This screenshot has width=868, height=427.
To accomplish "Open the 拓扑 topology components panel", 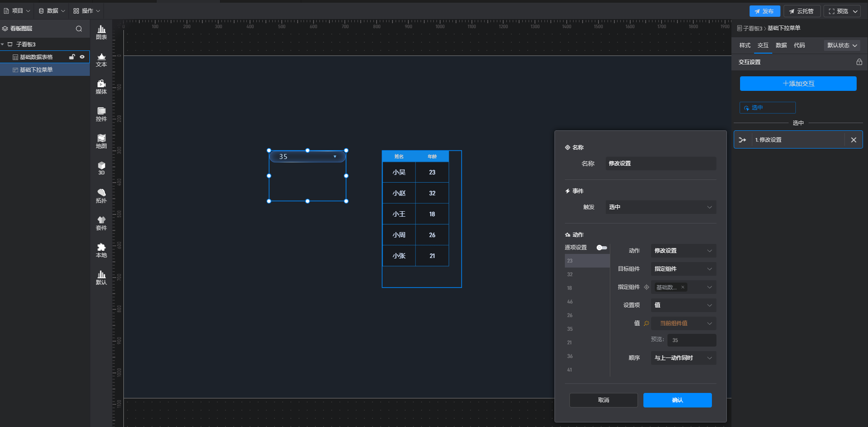I will pos(101,196).
